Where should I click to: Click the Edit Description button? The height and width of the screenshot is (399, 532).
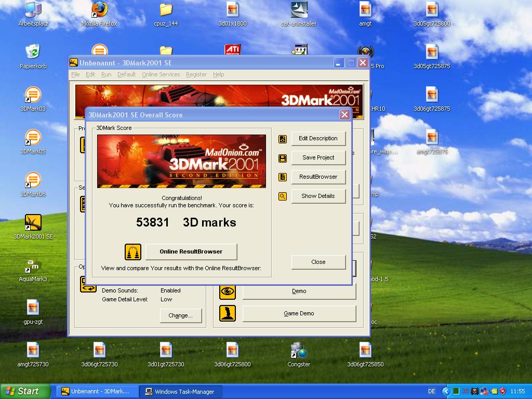(318, 138)
